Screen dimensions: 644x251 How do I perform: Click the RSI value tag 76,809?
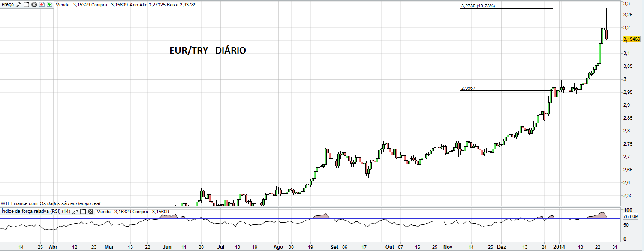click(630, 216)
